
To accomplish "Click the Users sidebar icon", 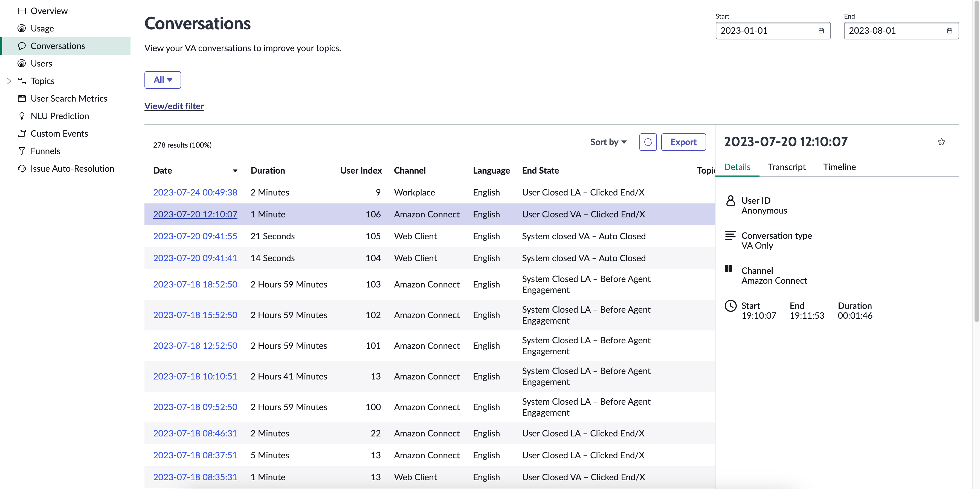I will (x=22, y=64).
